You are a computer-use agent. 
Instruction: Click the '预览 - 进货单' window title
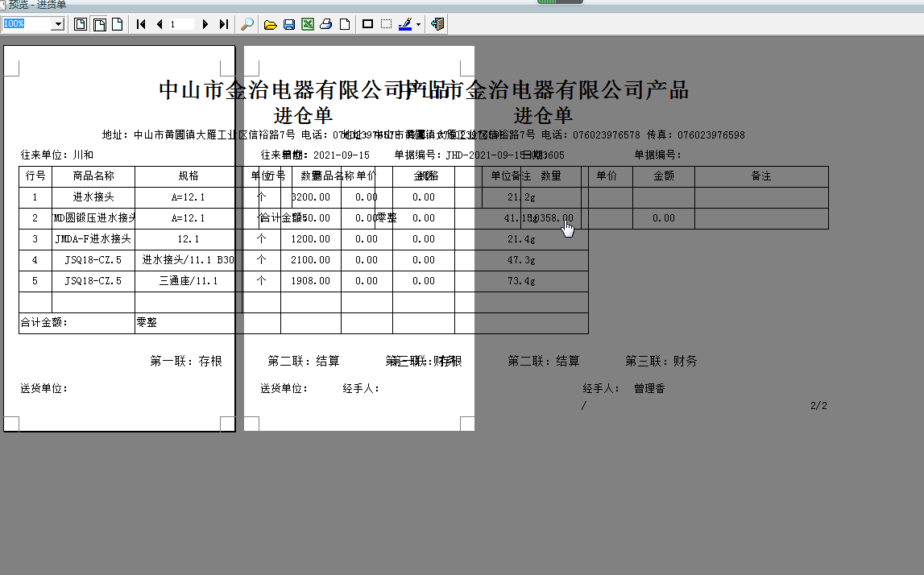[x=37, y=5]
